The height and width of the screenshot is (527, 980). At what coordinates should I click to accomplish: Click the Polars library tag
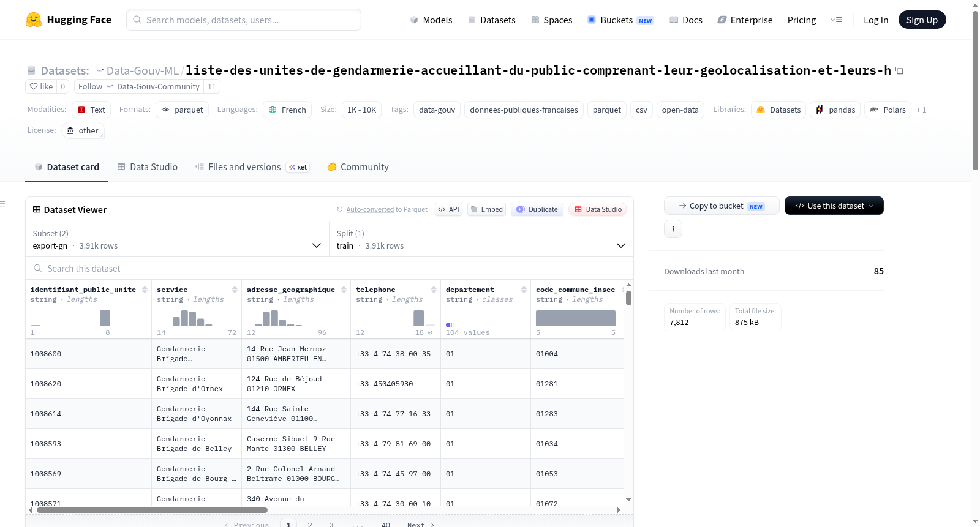(888, 110)
